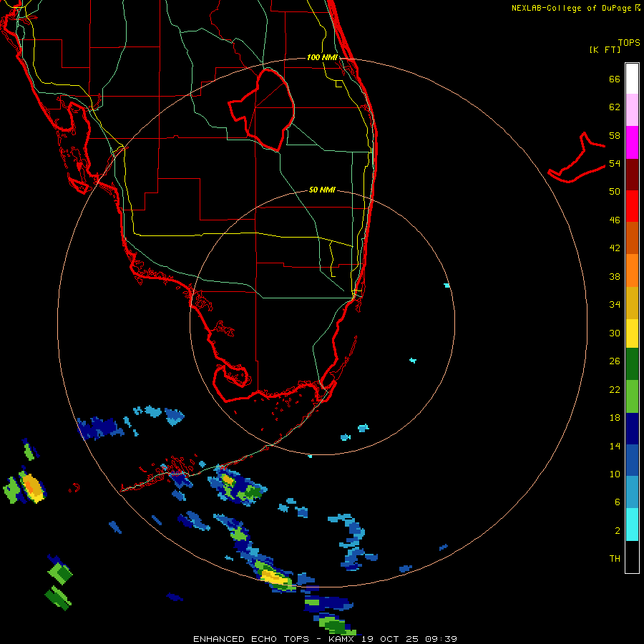Click the ENHANCED ECHO TOPS product title
Image resolution: width=644 pixels, height=644 pixels.
click(x=251, y=639)
